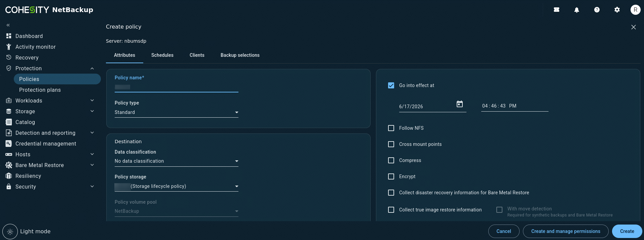
Task: Check Collect true image restore information
Action: 391,210
